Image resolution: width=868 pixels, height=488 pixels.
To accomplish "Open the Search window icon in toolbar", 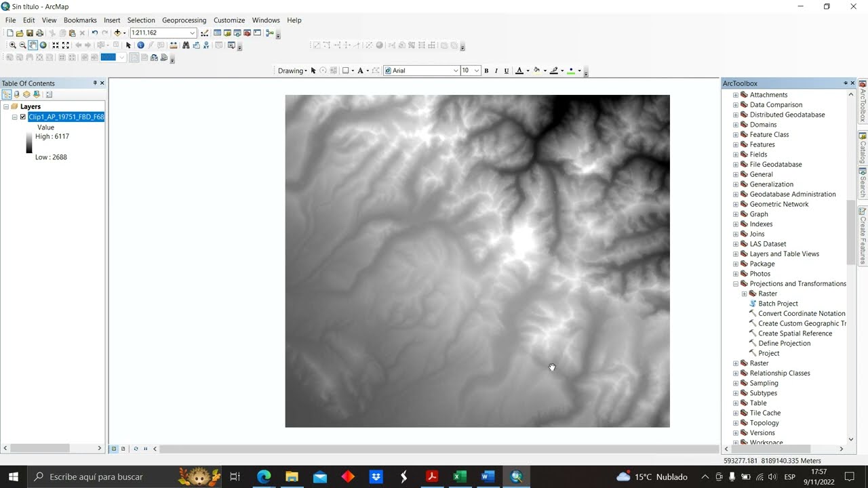I will point(237,33).
